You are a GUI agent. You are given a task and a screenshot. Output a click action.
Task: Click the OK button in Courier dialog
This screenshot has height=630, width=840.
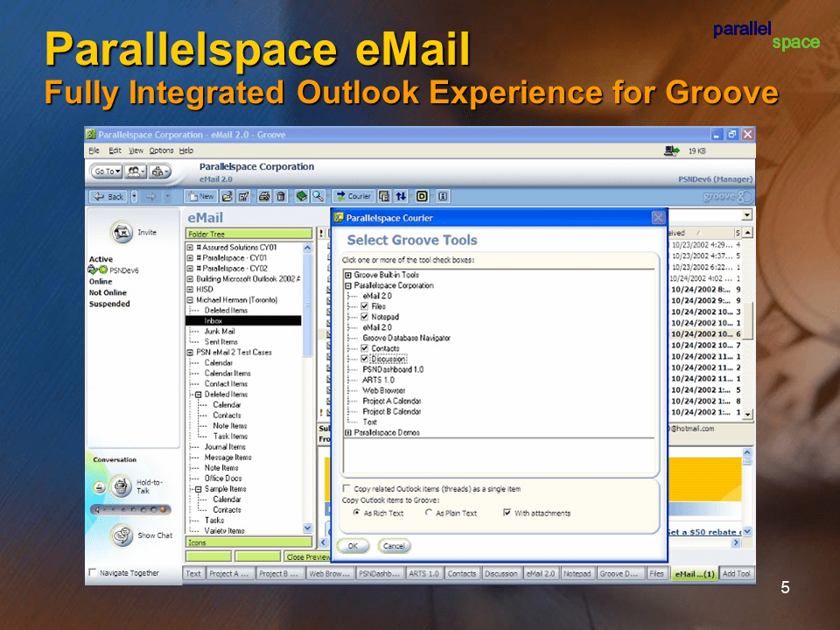point(353,546)
